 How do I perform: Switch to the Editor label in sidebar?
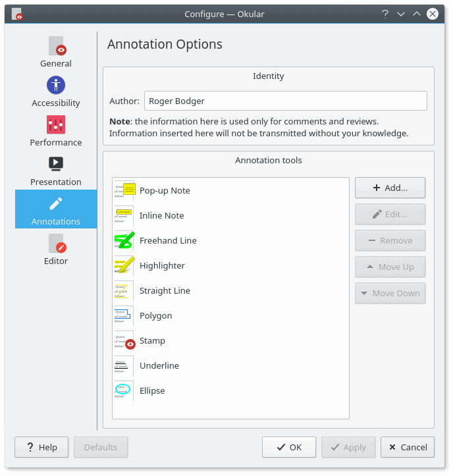(x=56, y=261)
